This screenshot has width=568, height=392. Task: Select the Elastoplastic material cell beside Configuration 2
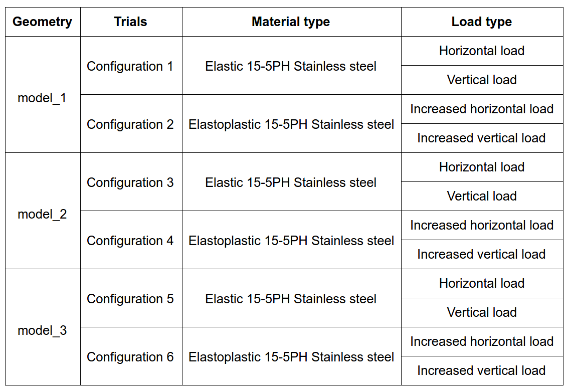click(x=291, y=124)
